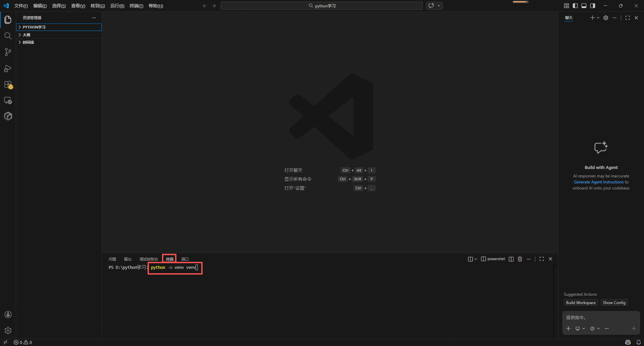
Task: Open the Explorer view in the activity bar
Action: click(8, 20)
